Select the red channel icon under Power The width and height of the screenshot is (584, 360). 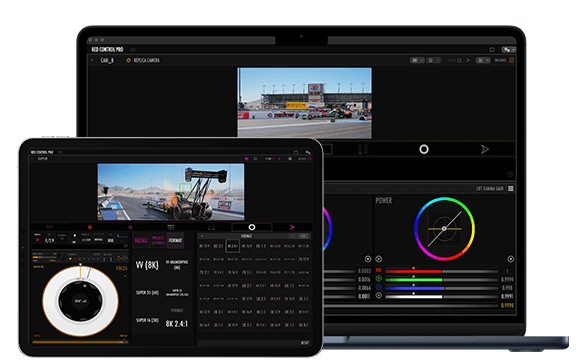click(379, 270)
